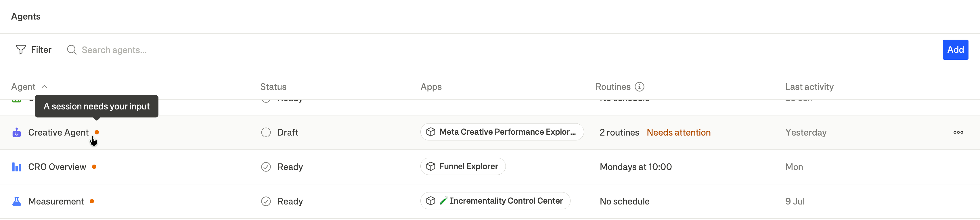
Task: Click the CRO Overview bar chart icon
Action: [17, 167]
